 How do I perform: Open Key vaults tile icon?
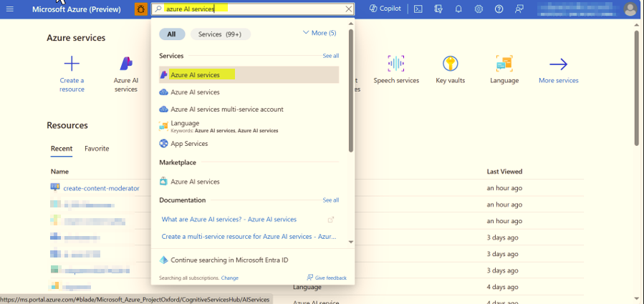pyautogui.click(x=451, y=64)
